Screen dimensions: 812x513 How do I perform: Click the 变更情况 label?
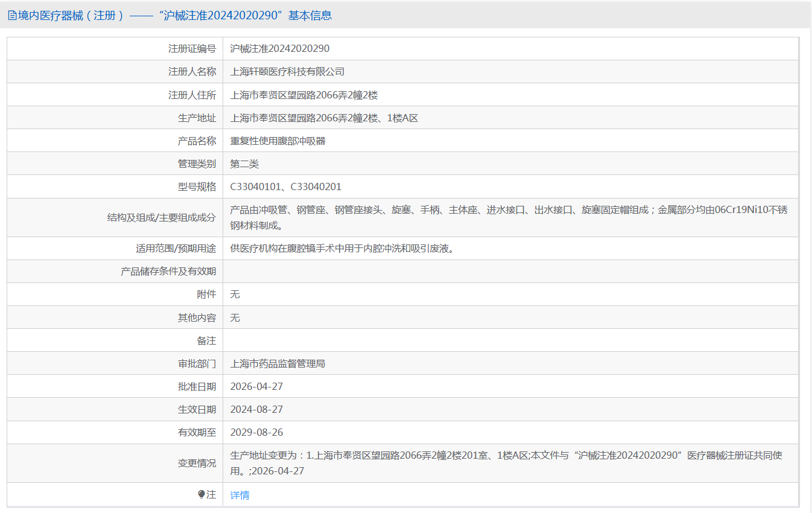point(197,463)
